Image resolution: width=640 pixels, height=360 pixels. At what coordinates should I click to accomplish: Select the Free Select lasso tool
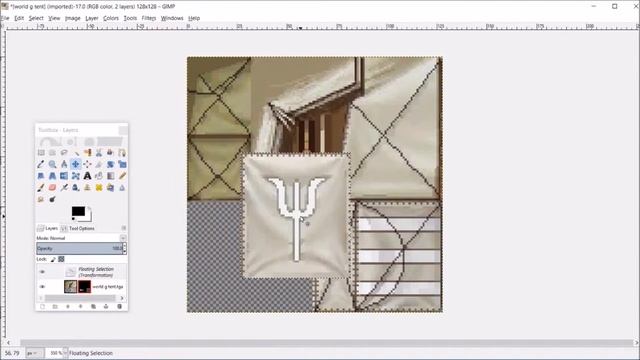coord(64,153)
